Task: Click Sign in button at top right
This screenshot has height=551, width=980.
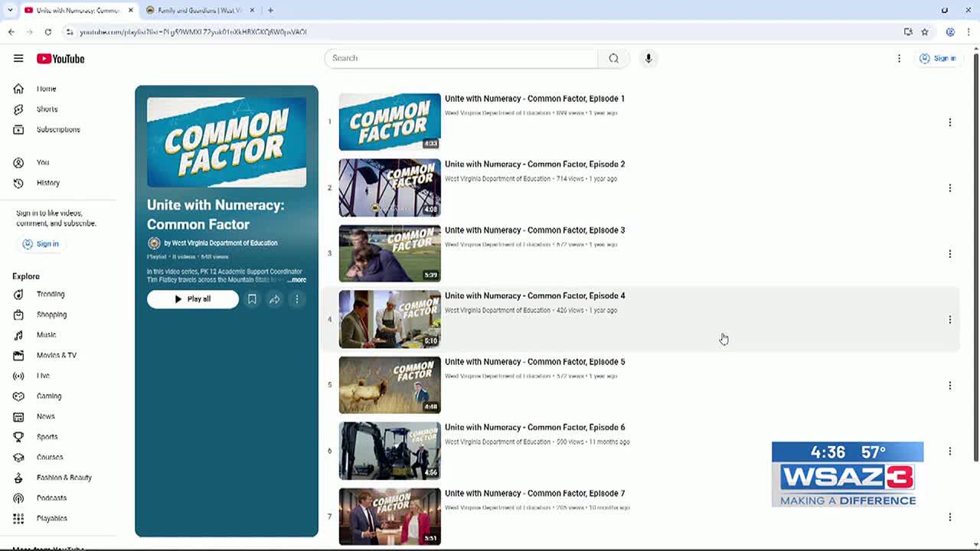Action: pos(938,58)
